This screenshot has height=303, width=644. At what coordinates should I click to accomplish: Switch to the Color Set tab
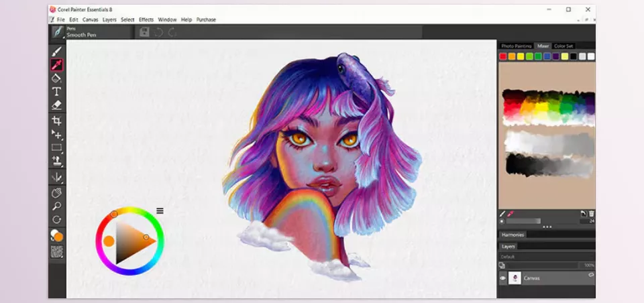pos(563,46)
